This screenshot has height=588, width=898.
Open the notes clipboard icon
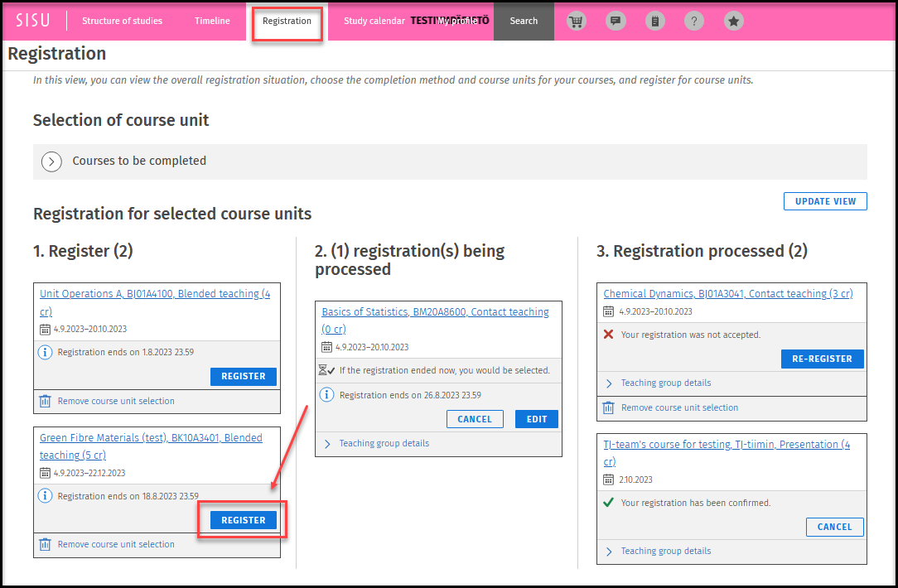654,21
